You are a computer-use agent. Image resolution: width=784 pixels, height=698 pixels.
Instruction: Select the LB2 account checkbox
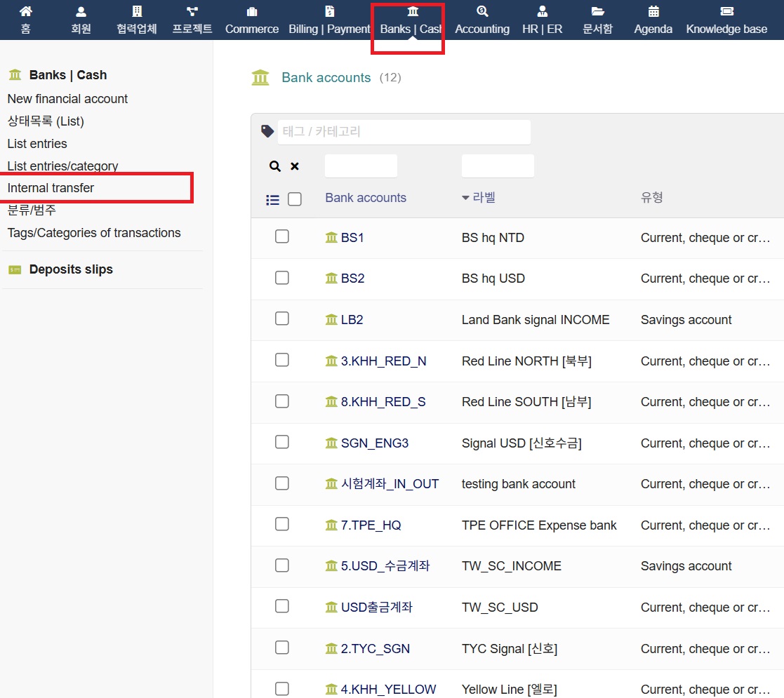(282, 318)
